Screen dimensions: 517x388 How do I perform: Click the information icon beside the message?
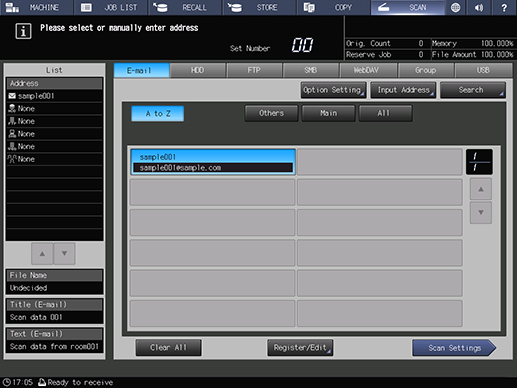pyautogui.click(x=23, y=31)
